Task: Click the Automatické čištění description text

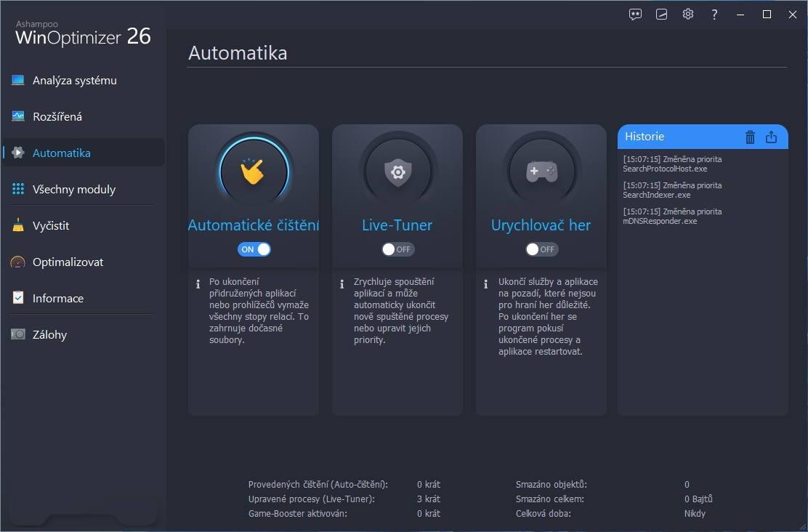Action: (x=259, y=311)
